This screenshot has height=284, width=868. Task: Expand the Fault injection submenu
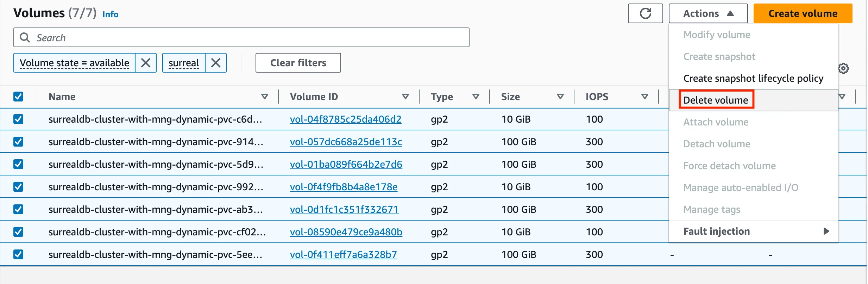[x=753, y=231]
